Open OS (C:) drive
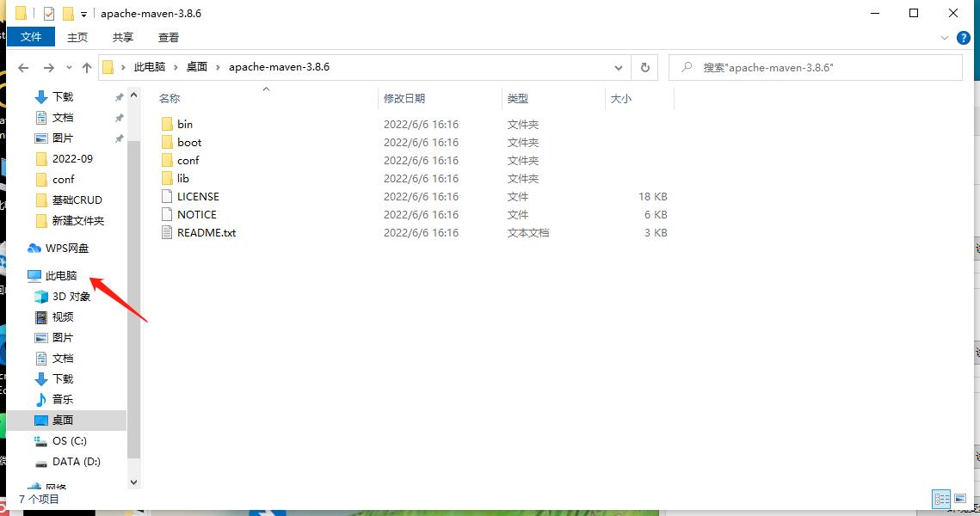The height and width of the screenshot is (516, 980). [69, 440]
